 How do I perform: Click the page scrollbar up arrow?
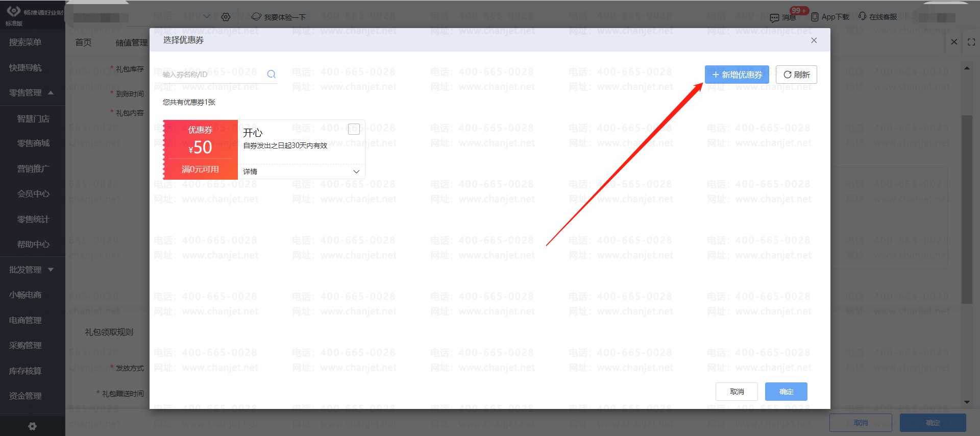[967, 68]
